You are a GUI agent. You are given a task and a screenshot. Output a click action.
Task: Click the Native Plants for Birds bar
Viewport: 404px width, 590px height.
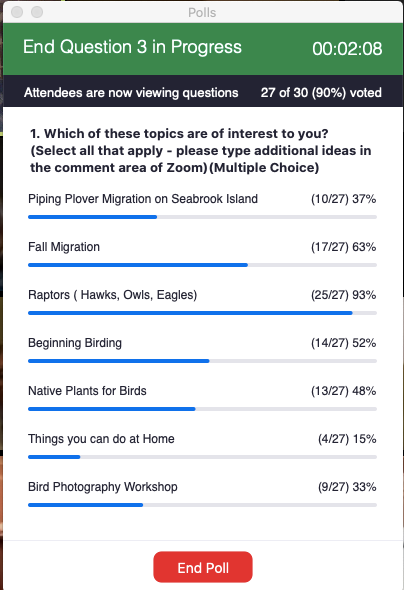coord(202,409)
